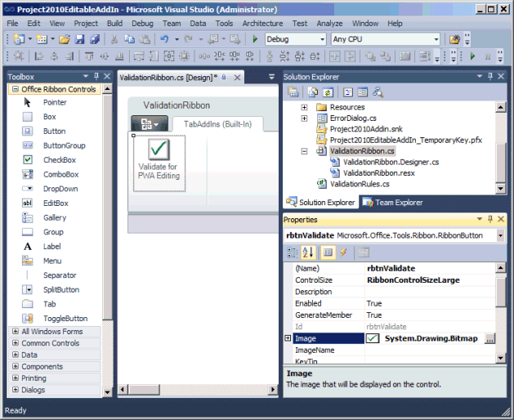Image resolution: width=514 pixels, height=420 pixels.
Task: Click the Copy toolbar icon
Action: [x=129, y=39]
